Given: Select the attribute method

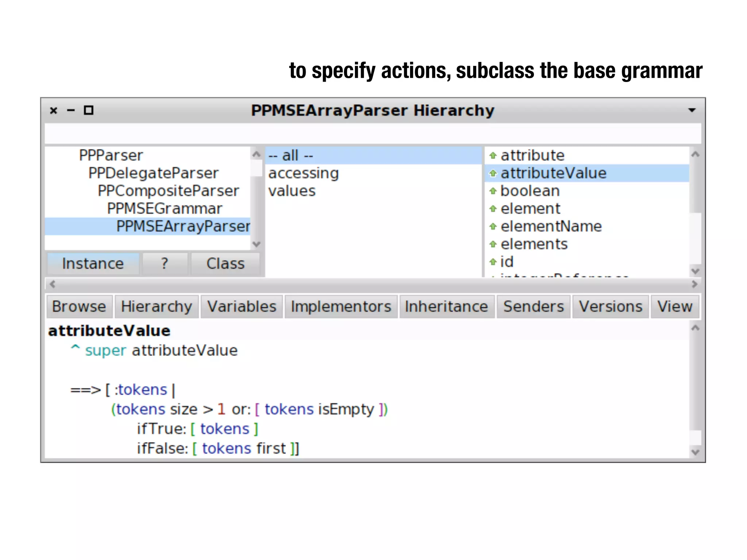Looking at the screenshot, I should [x=587, y=156].
